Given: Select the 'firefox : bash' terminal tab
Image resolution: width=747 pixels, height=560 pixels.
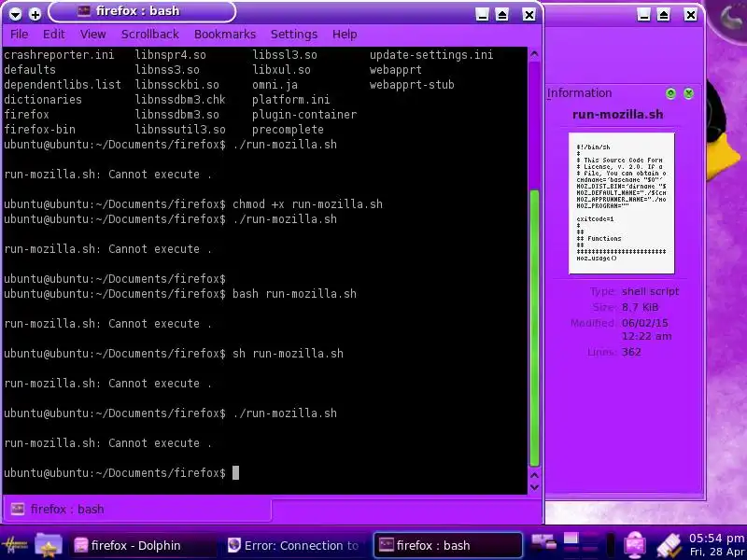Looking at the screenshot, I should [137, 509].
